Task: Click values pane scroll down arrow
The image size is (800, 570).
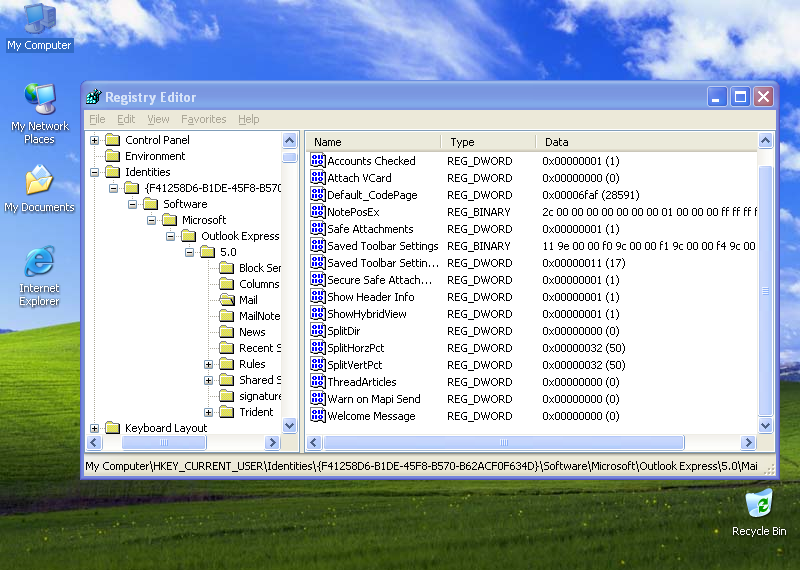Action: [x=765, y=425]
